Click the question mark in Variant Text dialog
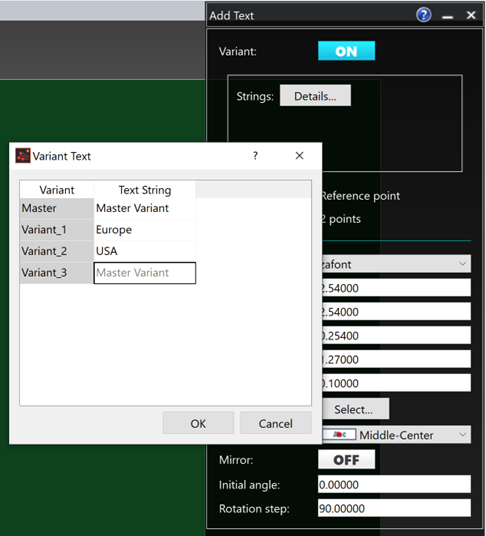 pos(255,156)
